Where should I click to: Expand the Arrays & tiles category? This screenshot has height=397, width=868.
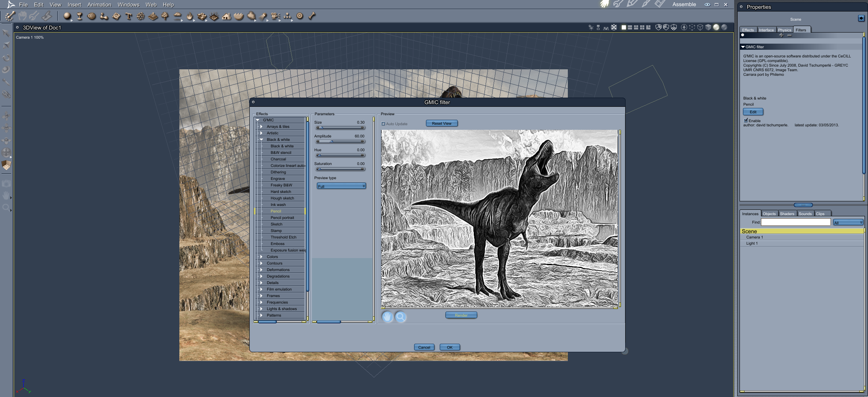click(261, 127)
